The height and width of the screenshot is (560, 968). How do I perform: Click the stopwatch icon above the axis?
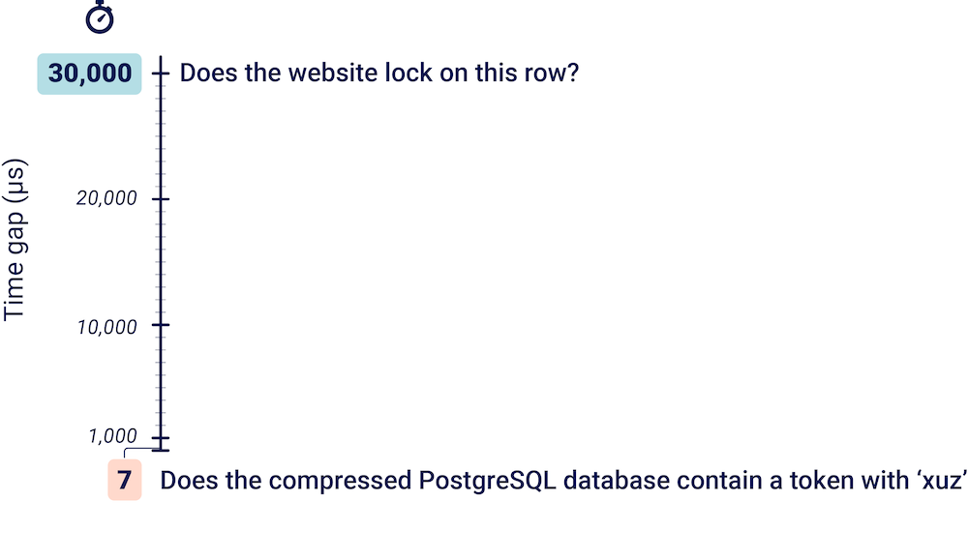pos(100,16)
